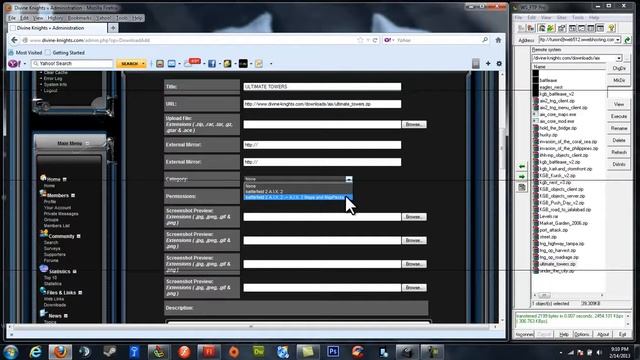
Task: Open Dreamweaver from the taskbar
Action: point(259,352)
